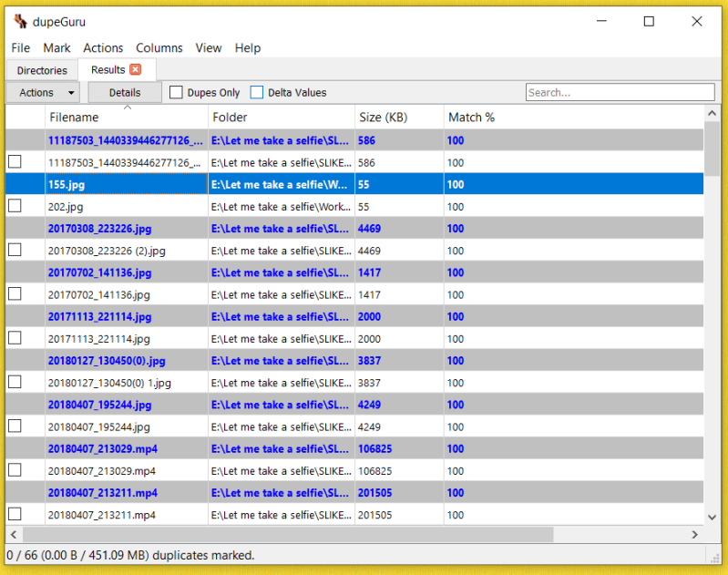Check the box for 20180407_213029.mp4 duplicate
The width and height of the screenshot is (728, 575).
[15, 470]
